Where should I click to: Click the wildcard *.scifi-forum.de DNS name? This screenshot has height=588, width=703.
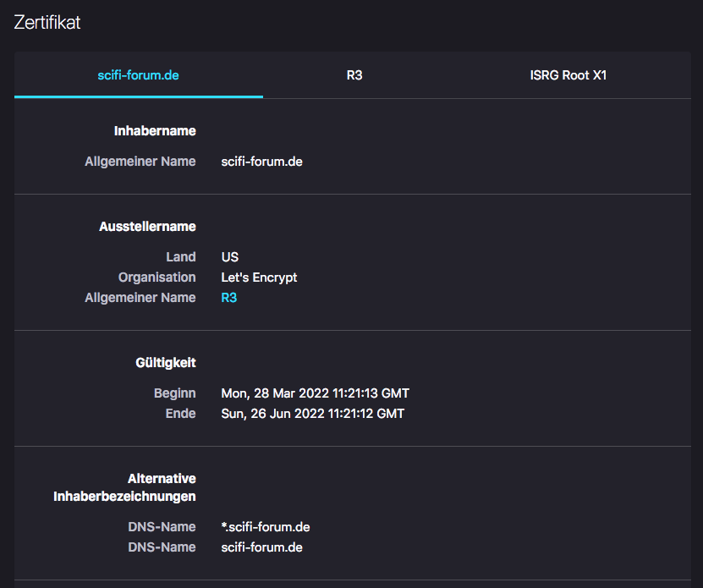click(x=265, y=527)
